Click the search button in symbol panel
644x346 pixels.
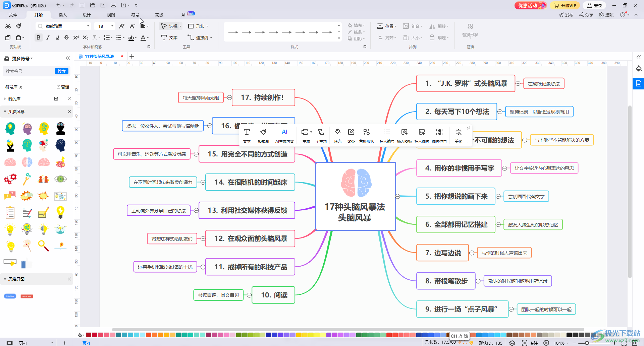click(62, 71)
